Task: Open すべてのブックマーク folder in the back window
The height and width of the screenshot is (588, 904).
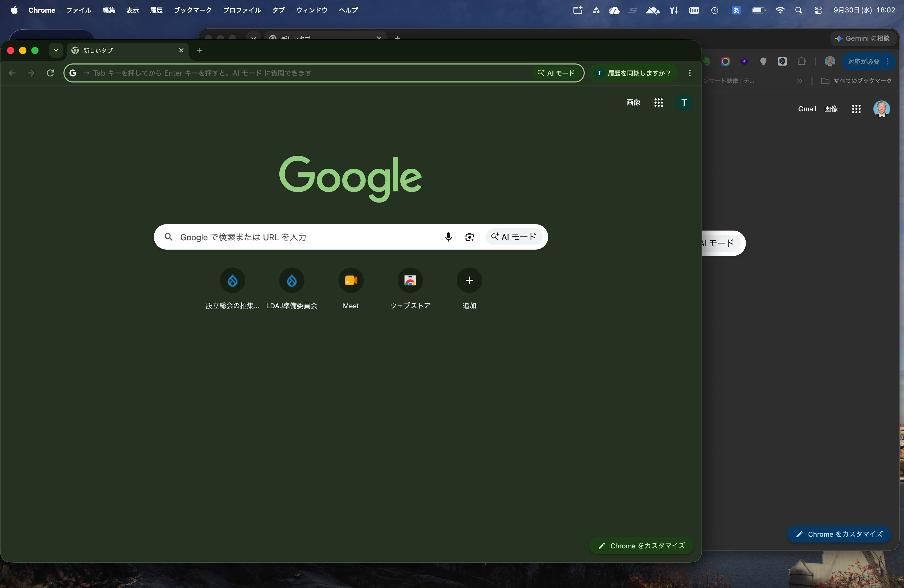Action: click(856, 81)
